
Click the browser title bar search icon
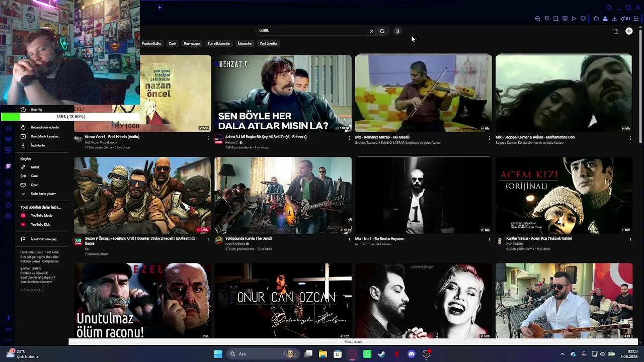click(609, 8)
